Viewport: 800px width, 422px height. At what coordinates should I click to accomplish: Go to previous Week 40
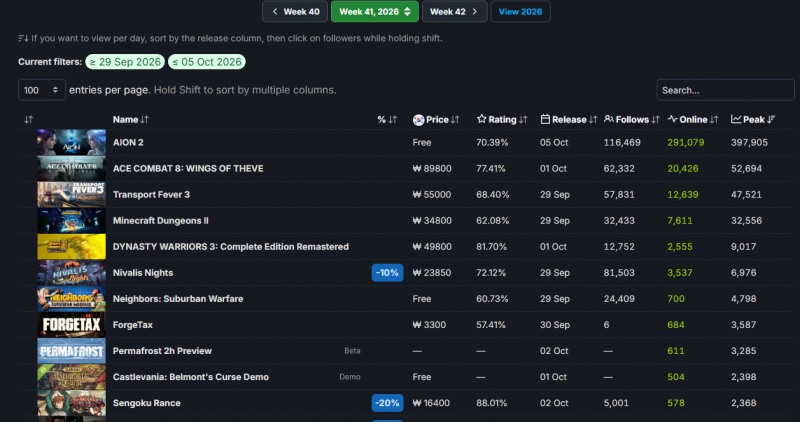tap(294, 11)
